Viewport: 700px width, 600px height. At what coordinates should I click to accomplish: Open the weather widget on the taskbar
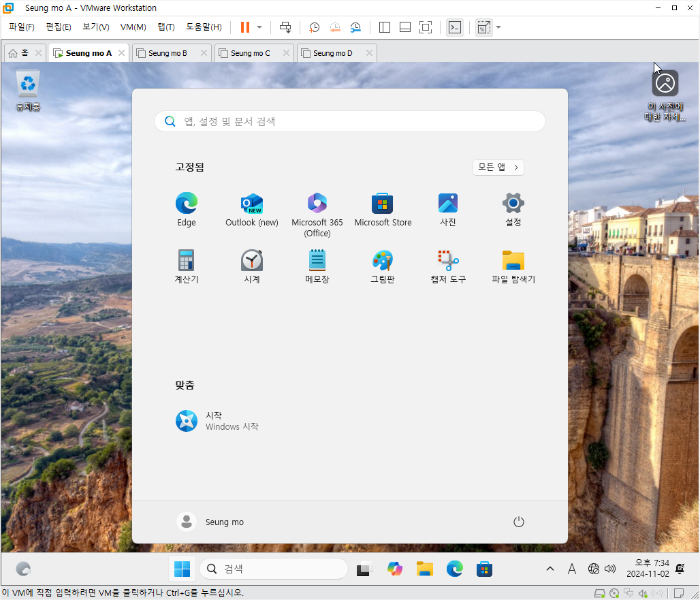click(23, 569)
